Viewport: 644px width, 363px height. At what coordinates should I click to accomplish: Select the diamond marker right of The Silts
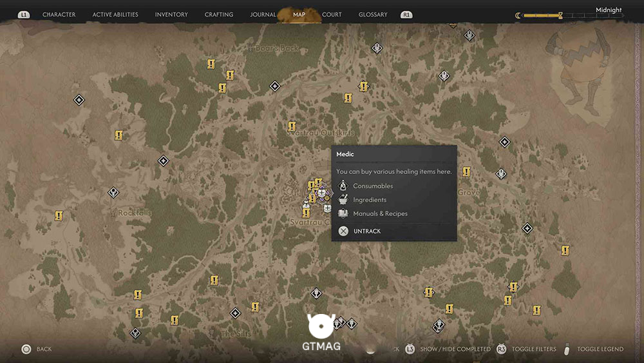click(235, 313)
